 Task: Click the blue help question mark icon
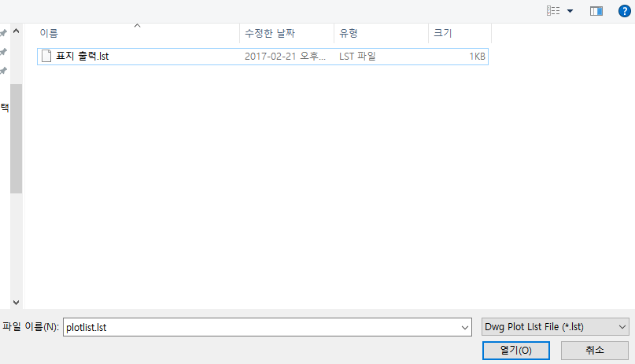click(x=625, y=10)
